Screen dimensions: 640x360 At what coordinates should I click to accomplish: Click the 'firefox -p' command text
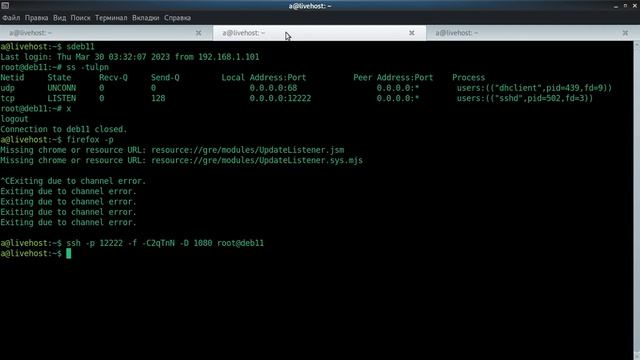pyautogui.click(x=90, y=140)
